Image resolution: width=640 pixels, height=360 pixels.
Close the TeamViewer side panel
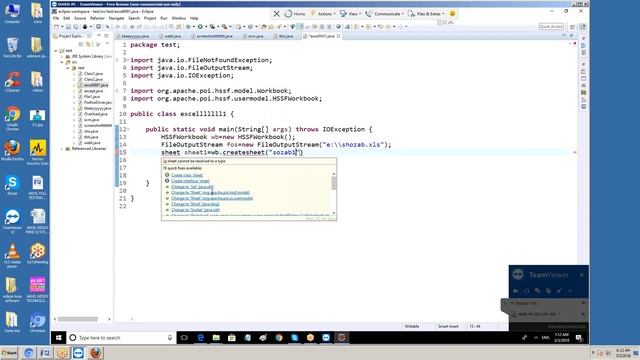click(582, 275)
